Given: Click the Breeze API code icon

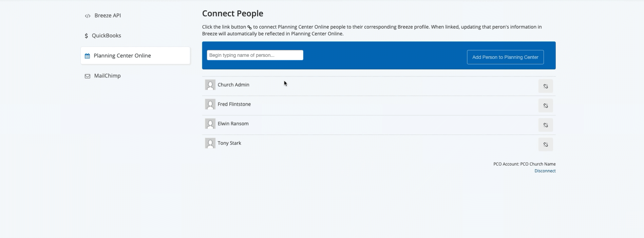Looking at the screenshot, I should pyautogui.click(x=88, y=16).
